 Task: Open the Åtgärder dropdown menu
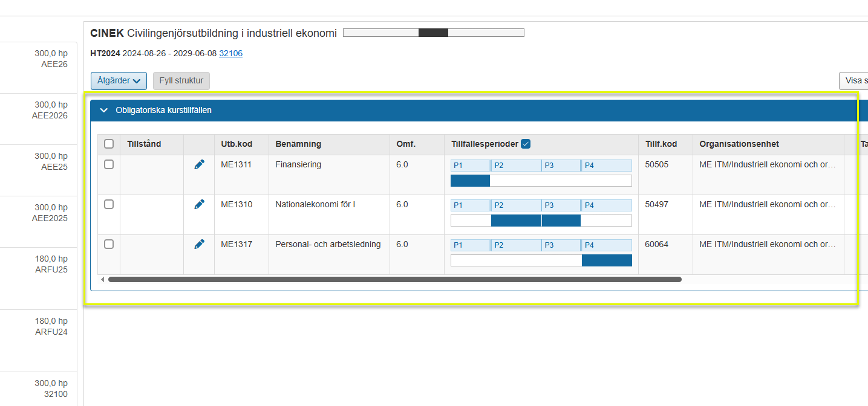pos(119,81)
